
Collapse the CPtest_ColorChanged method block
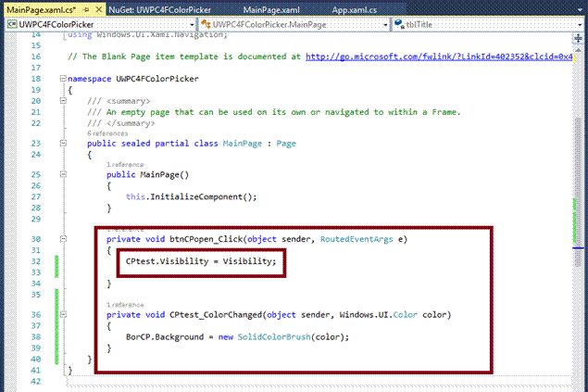tap(63, 314)
